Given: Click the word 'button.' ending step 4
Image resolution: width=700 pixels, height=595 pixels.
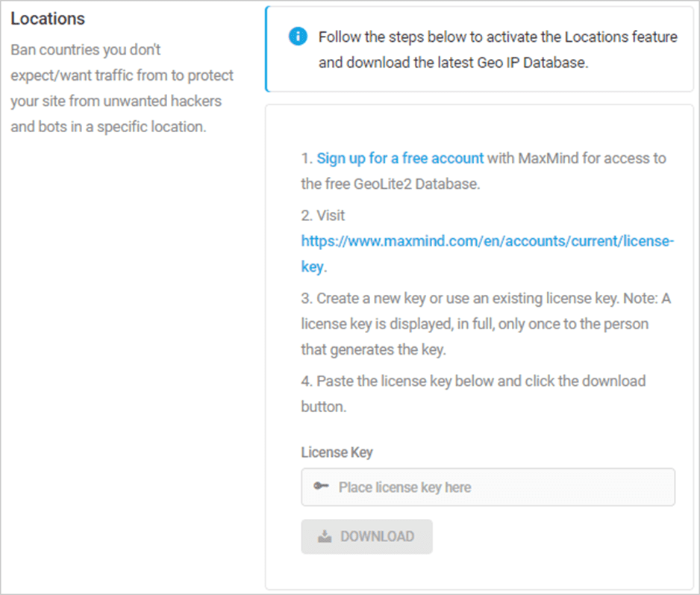Looking at the screenshot, I should (x=324, y=407).
